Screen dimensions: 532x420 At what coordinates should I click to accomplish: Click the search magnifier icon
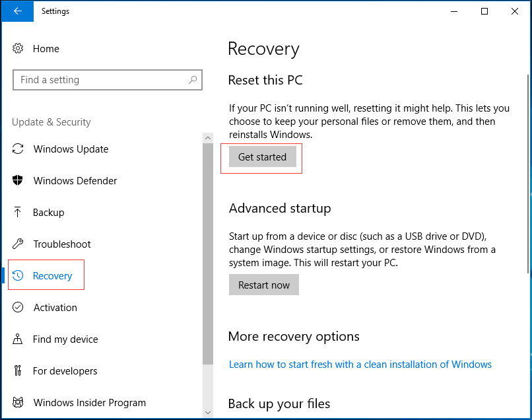pos(193,80)
